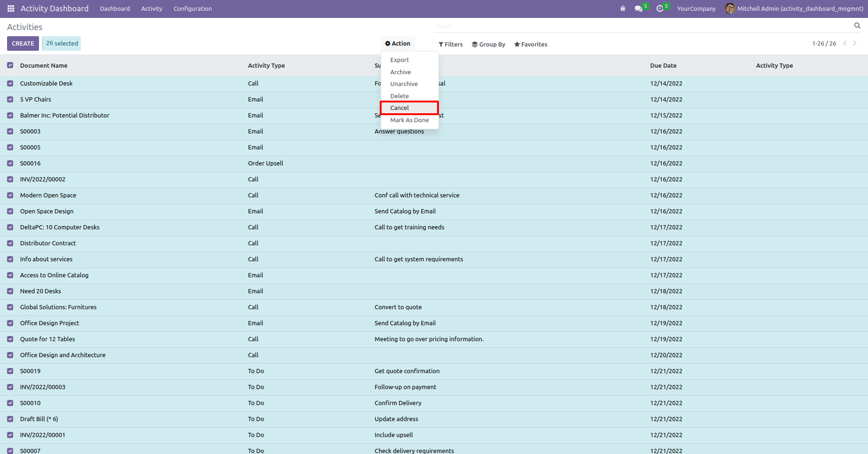Go to next page arrow

click(855, 43)
